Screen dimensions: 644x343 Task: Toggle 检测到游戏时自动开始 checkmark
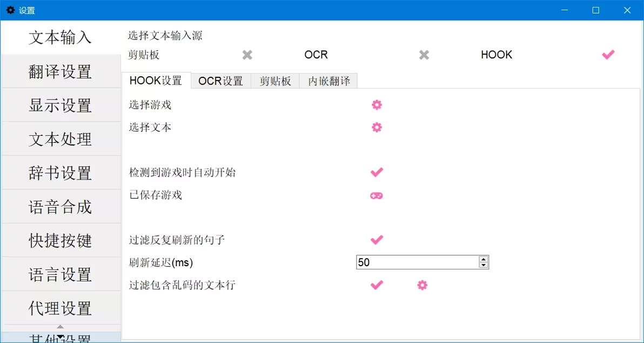(x=377, y=173)
